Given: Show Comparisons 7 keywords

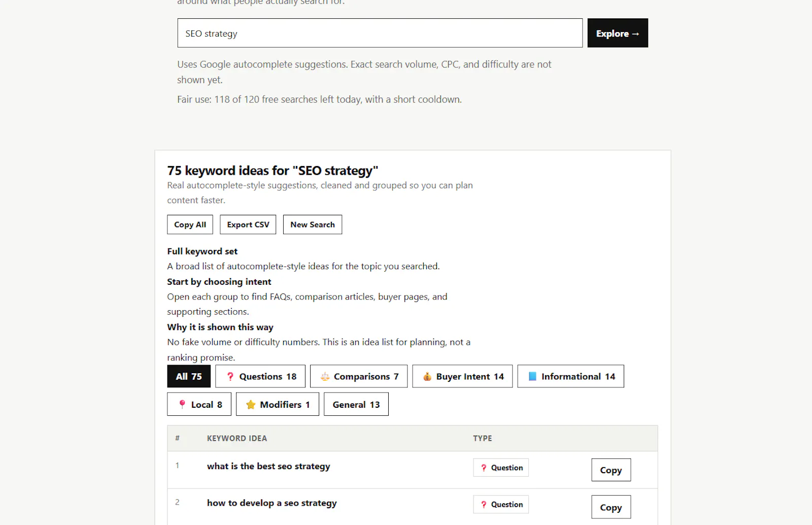Looking at the screenshot, I should [x=359, y=376].
